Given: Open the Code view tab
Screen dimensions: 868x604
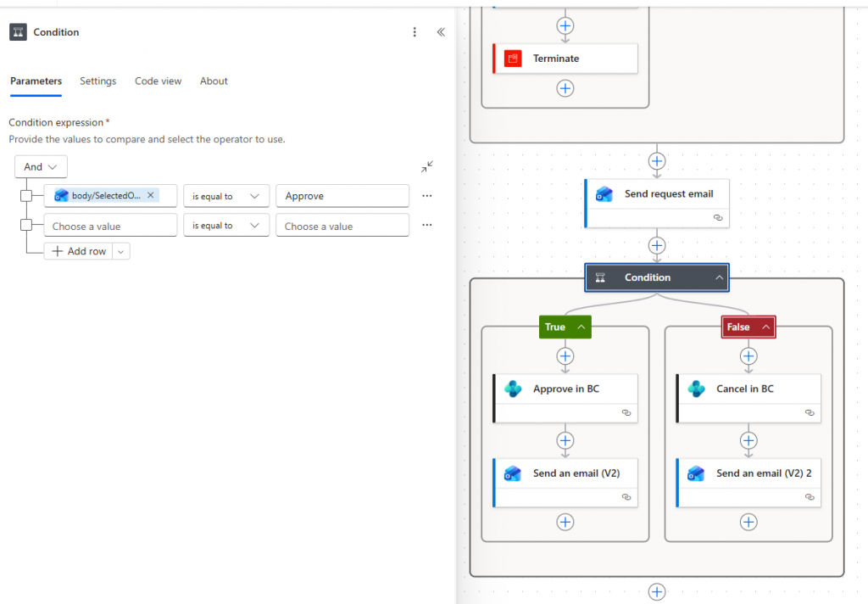Looking at the screenshot, I should click(158, 81).
